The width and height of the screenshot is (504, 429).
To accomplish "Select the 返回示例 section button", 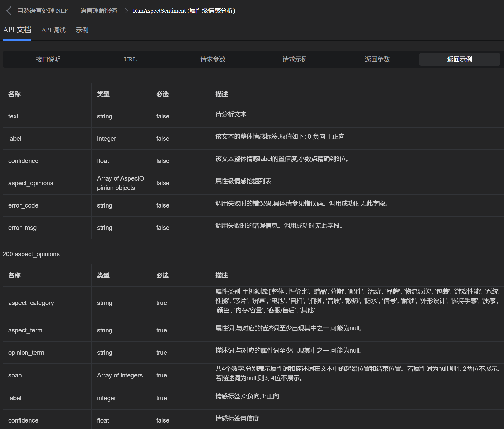I will 459,59.
